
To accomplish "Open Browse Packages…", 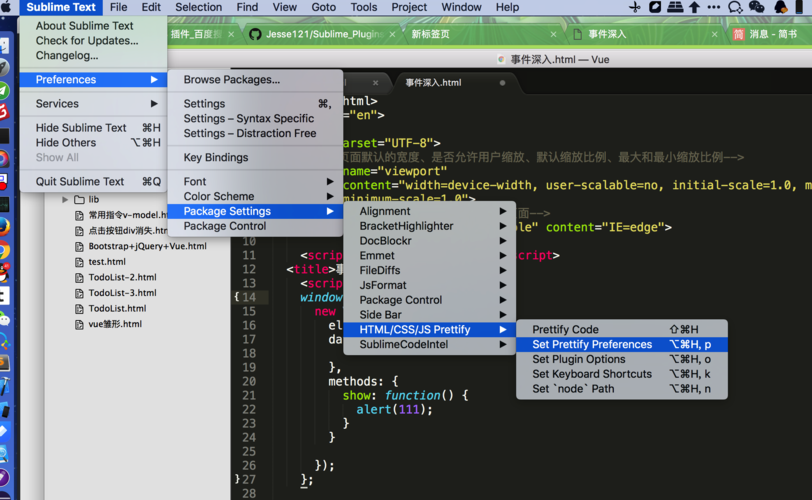I will pyautogui.click(x=255, y=80).
